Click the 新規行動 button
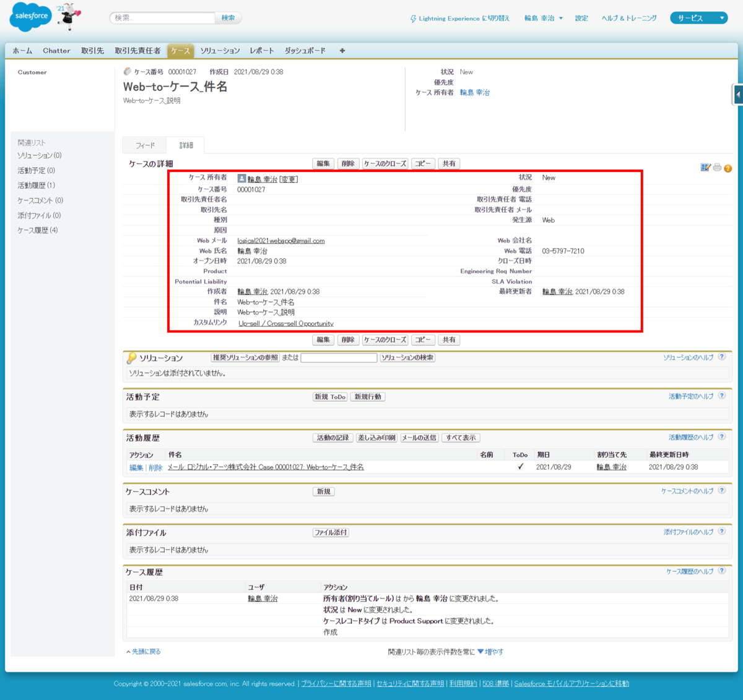This screenshot has width=743, height=700. tap(368, 397)
